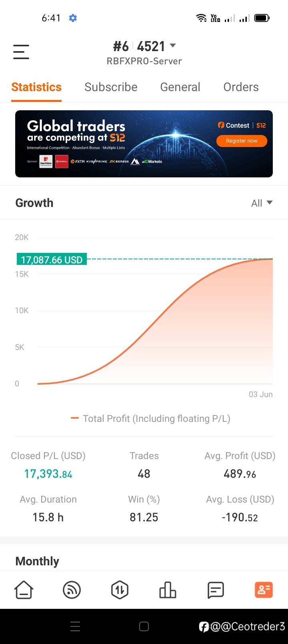This screenshot has width=288, height=644.
Task: Open the hamburger side menu
Action: point(21,52)
